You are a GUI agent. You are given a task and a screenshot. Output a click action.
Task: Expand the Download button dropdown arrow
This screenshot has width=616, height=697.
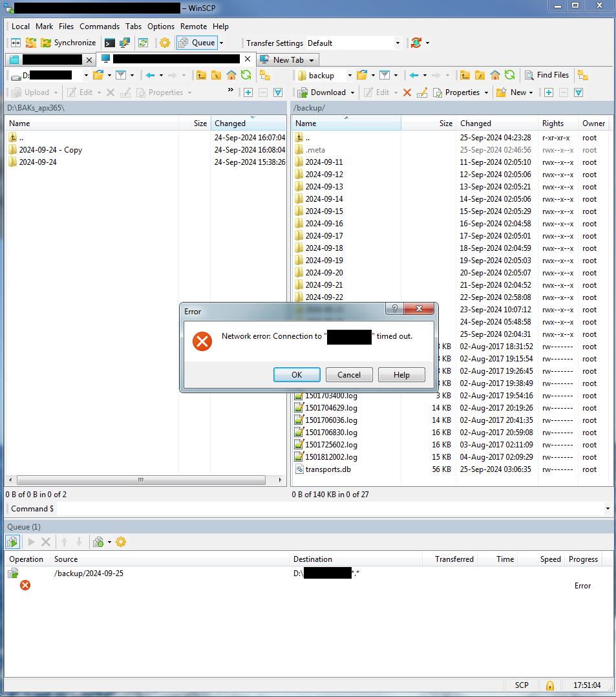(352, 92)
